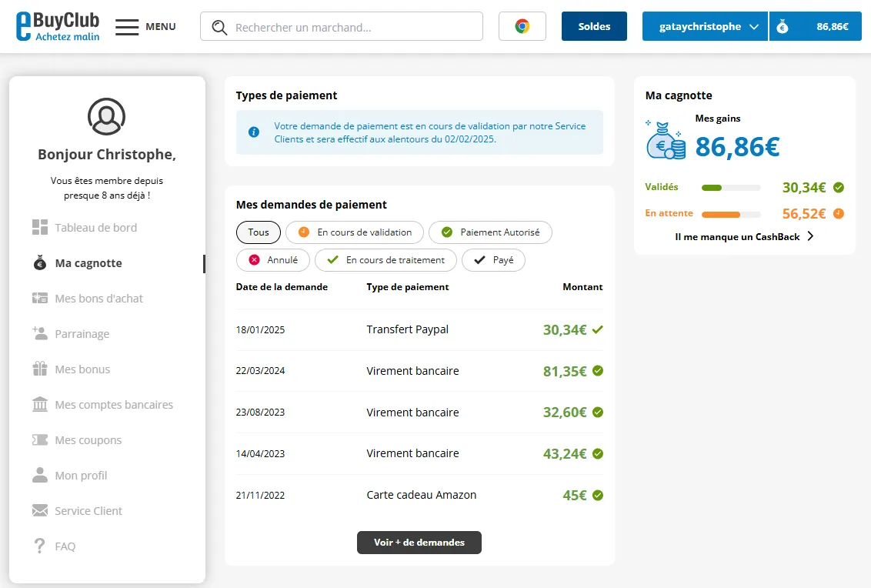Open the hamburger MENU icon
This screenshot has width=871, height=588.
click(x=127, y=27)
